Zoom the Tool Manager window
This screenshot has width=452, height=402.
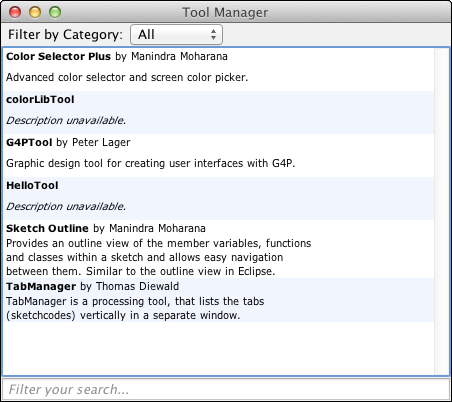[x=55, y=12]
